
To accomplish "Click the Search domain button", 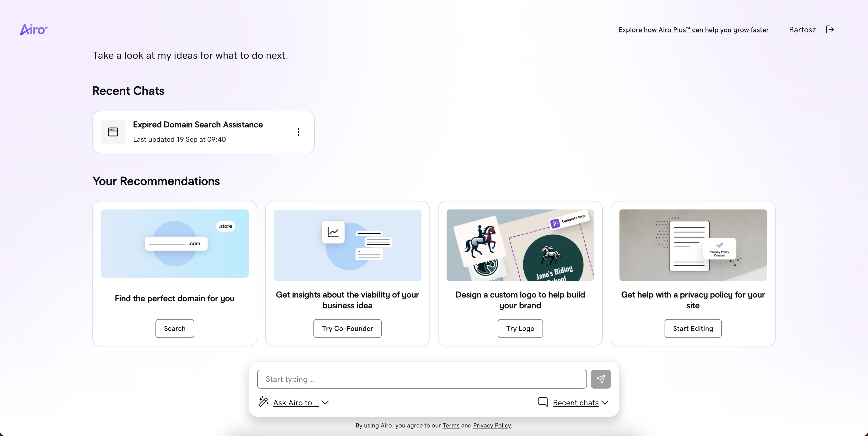I will pyautogui.click(x=175, y=328).
